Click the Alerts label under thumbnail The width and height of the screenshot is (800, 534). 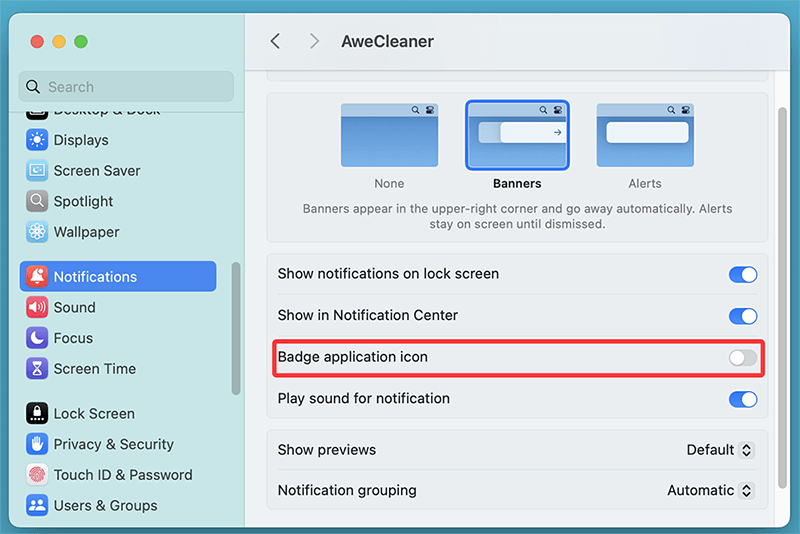(645, 183)
